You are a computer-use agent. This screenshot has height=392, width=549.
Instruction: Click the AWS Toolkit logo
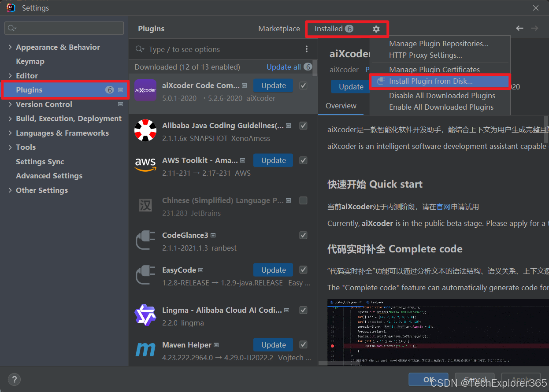(145, 165)
